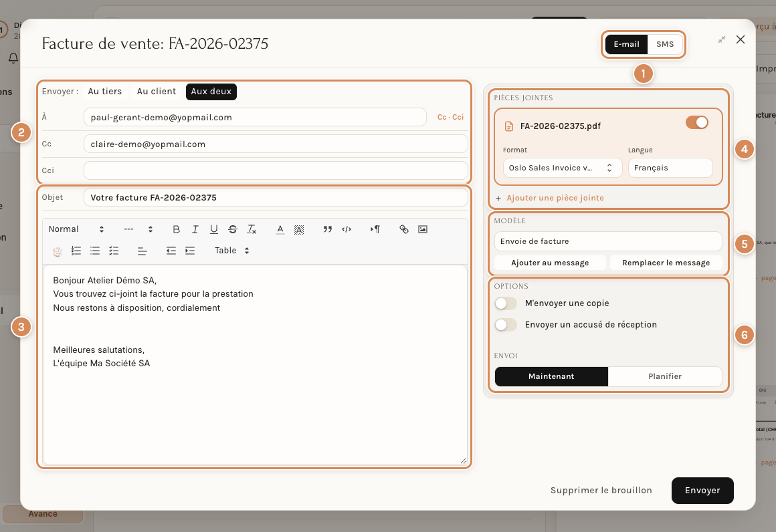Image resolution: width=776 pixels, height=532 pixels.
Task: Click the À recipient email field
Action: point(255,117)
